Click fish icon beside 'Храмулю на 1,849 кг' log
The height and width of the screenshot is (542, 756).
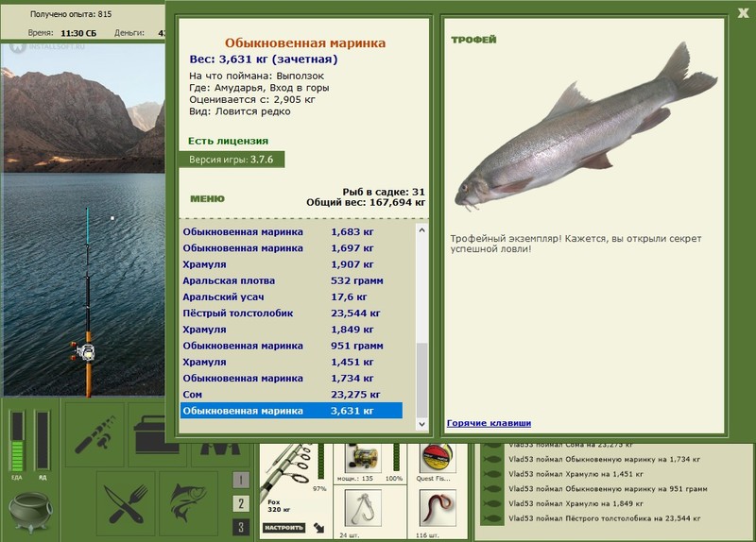[x=491, y=504]
